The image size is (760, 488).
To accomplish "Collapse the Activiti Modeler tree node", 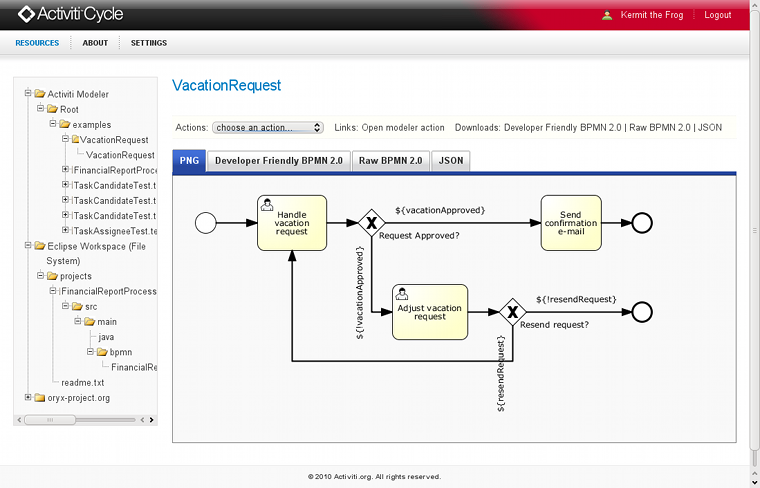I will 28,93.
